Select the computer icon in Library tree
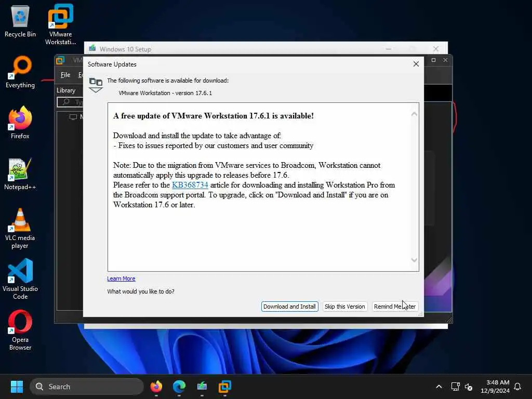Viewport: 532px width, 399px height. [73, 117]
